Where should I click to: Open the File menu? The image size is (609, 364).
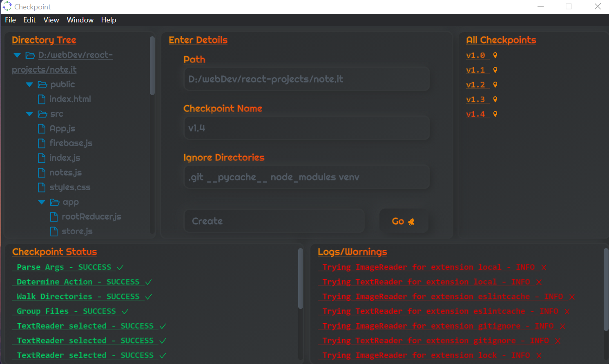click(10, 20)
